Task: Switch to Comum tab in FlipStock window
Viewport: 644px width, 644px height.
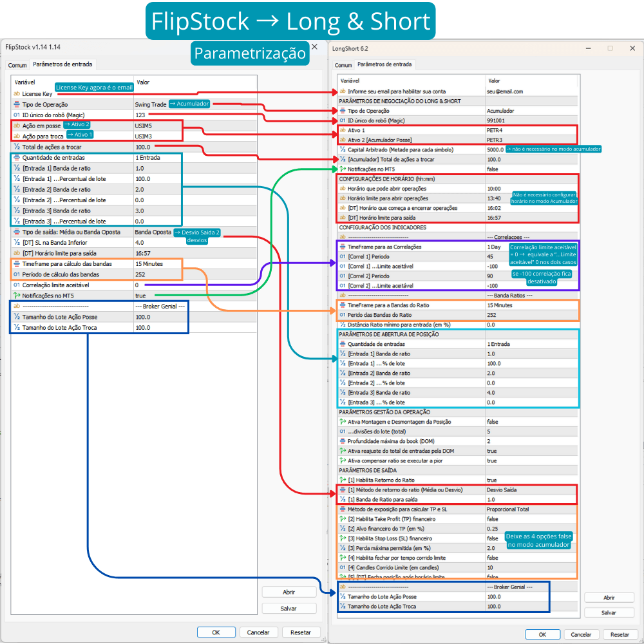Action: (x=17, y=65)
